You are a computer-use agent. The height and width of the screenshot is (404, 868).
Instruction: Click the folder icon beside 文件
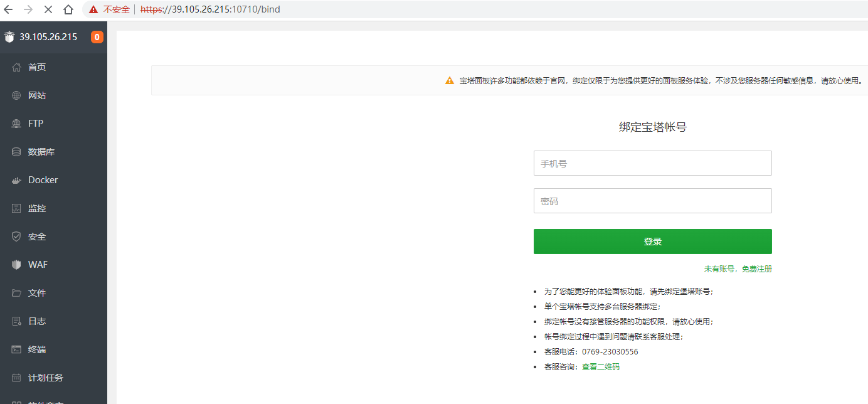pyautogui.click(x=17, y=293)
